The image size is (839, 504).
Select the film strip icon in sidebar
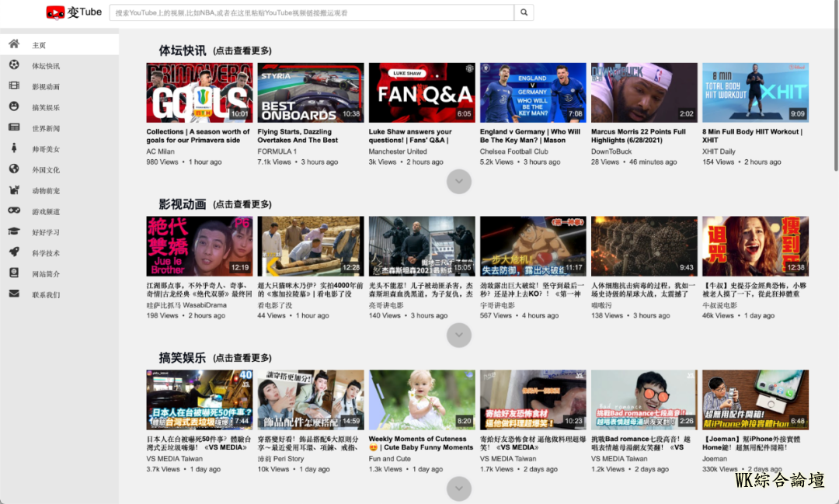coord(14,85)
